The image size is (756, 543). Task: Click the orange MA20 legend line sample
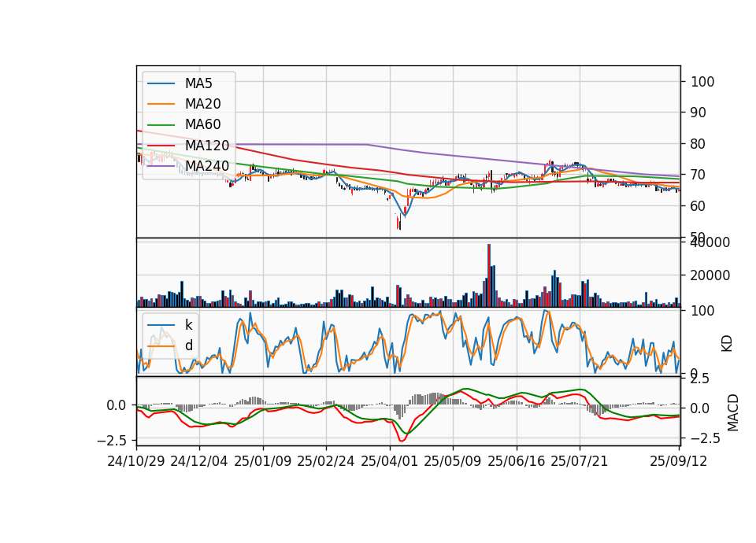(161, 104)
